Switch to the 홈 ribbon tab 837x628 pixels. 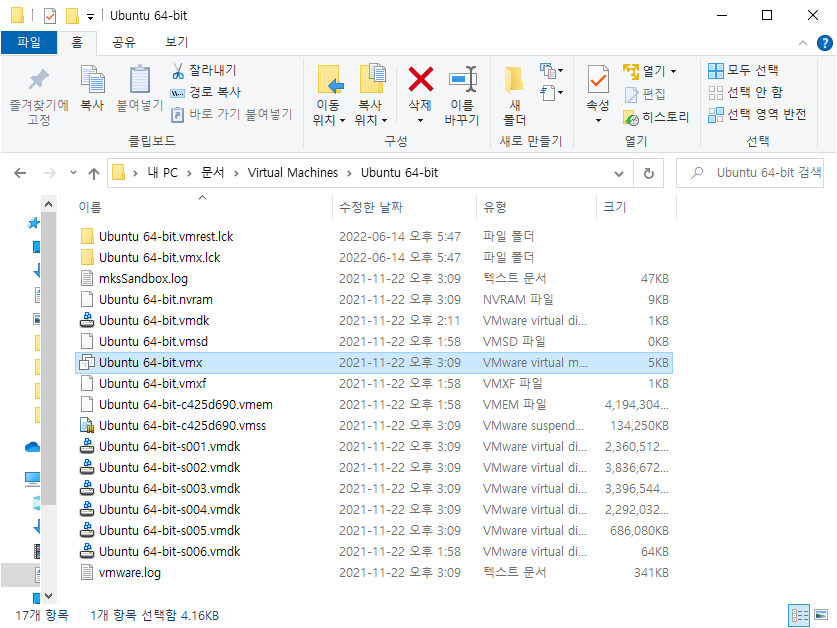[77, 42]
